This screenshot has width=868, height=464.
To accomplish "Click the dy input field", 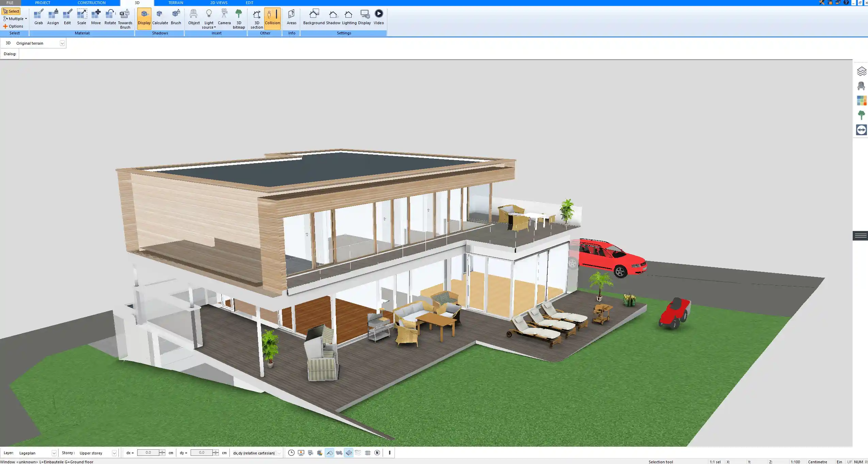I will tap(202, 453).
